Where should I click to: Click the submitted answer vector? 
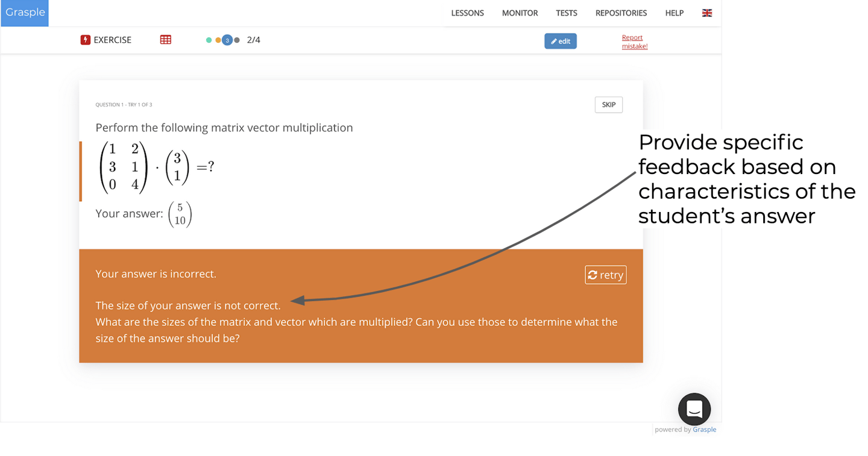[180, 214]
